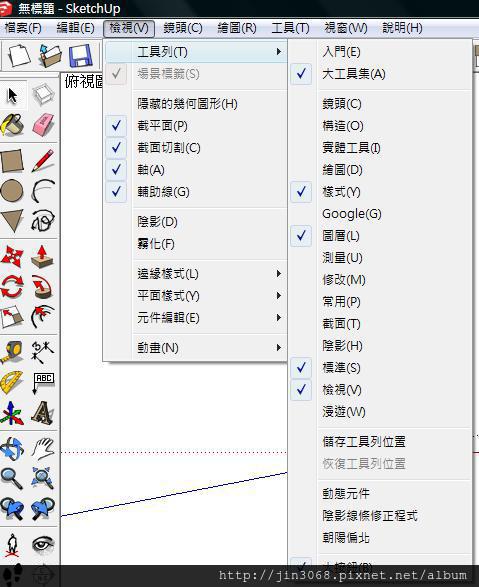
Task: Select the Push/Pull tool
Action: pos(43,257)
